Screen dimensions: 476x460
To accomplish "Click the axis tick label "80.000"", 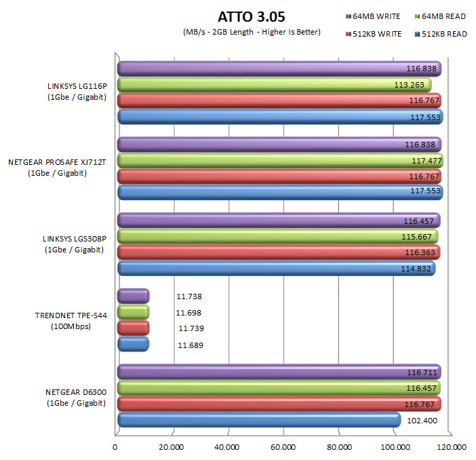I will [x=339, y=447].
